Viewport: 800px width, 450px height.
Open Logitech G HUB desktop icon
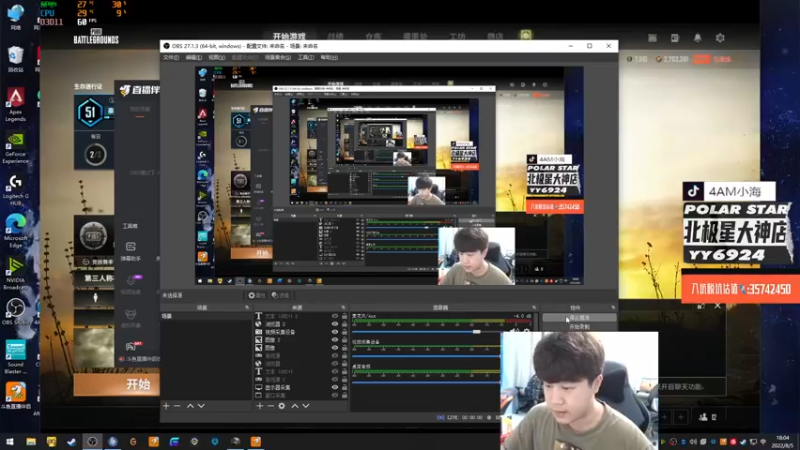[15, 190]
